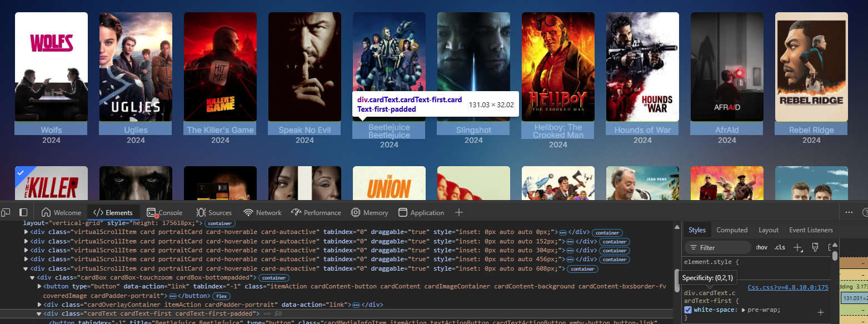Collapse the selected cardText cardText-first div
Image resolution: width=868 pixels, height=324 pixels.
(39, 313)
